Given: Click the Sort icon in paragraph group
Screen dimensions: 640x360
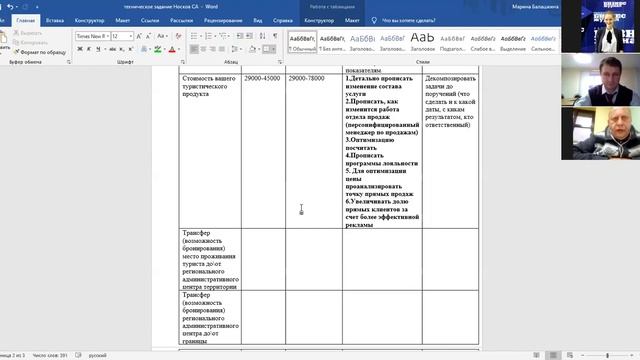Looking at the screenshot, I should [x=262, y=36].
